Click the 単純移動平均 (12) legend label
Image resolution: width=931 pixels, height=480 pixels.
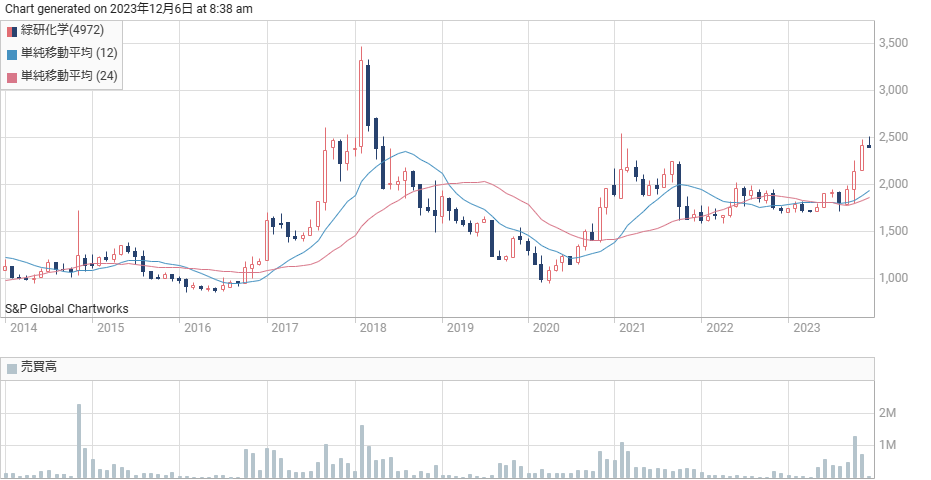click(x=69, y=53)
